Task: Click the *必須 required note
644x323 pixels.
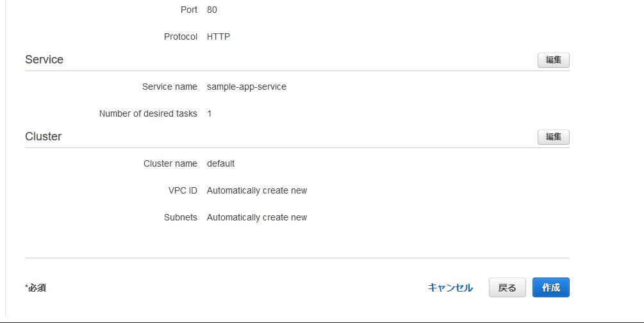Action: pos(35,288)
